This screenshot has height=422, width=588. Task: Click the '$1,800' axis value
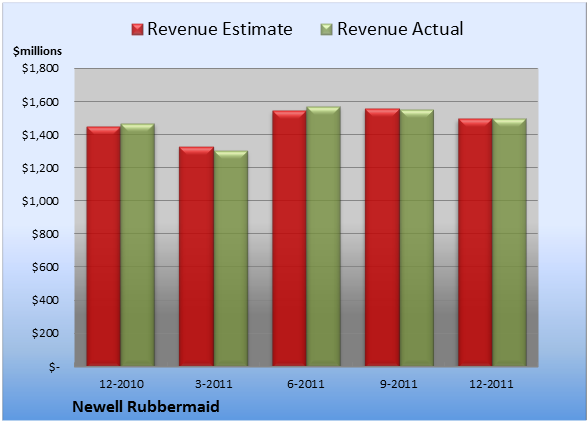tap(40, 68)
